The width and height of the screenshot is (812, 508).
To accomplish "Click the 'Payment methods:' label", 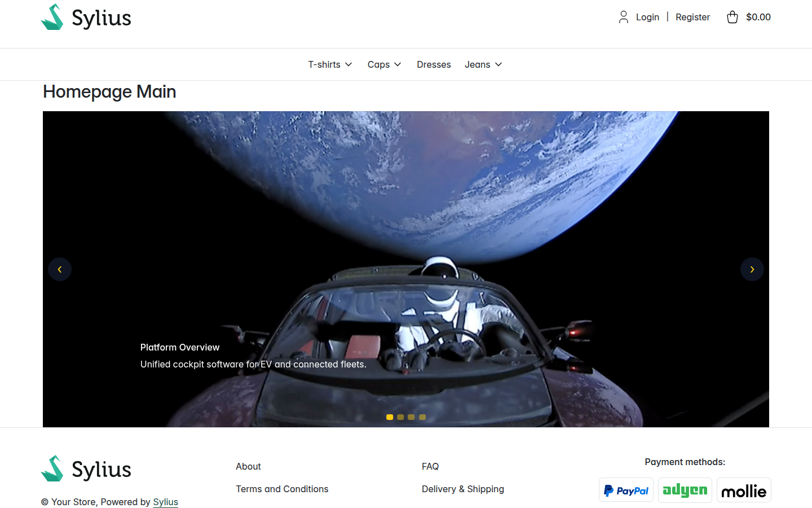I will point(685,462).
